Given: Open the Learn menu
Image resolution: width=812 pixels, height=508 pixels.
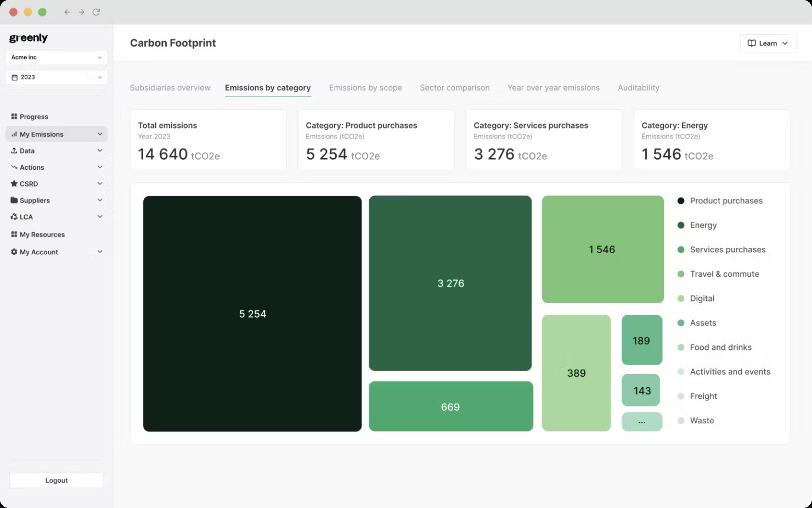Looking at the screenshot, I should tap(768, 43).
